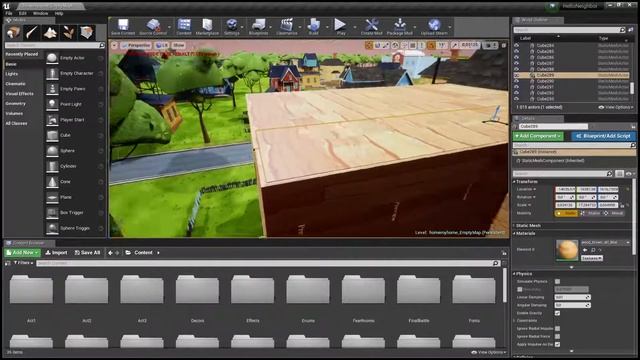This screenshot has width=640, height=360.
Task: Click the Upload Steam toolbar icon
Action: [x=434, y=26]
